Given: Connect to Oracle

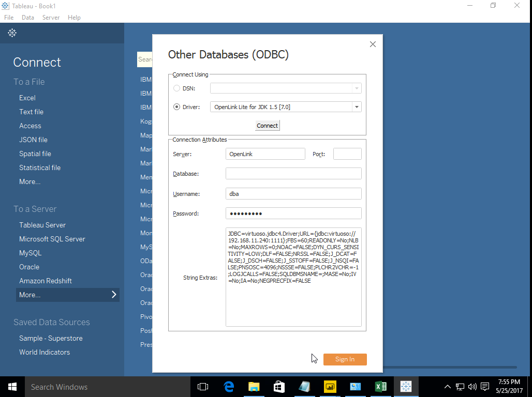Looking at the screenshot, I should (x=29, y=267).
